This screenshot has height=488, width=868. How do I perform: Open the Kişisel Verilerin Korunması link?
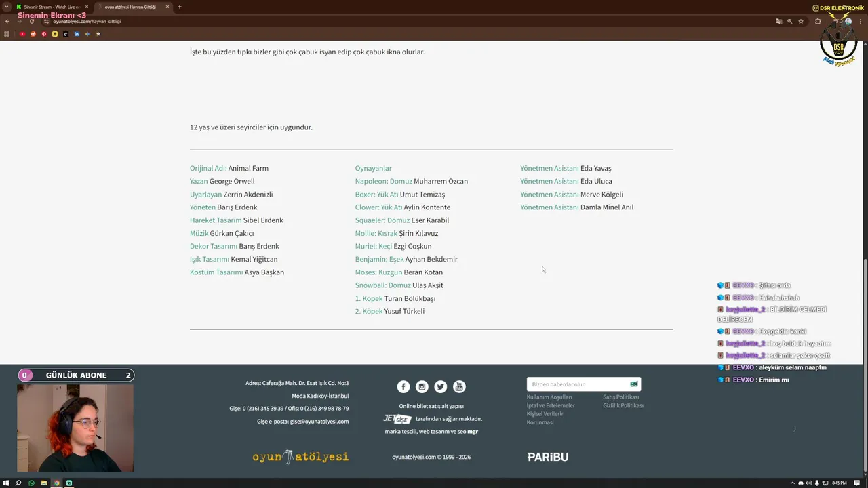pyautogui.click(x=545, y=418)
